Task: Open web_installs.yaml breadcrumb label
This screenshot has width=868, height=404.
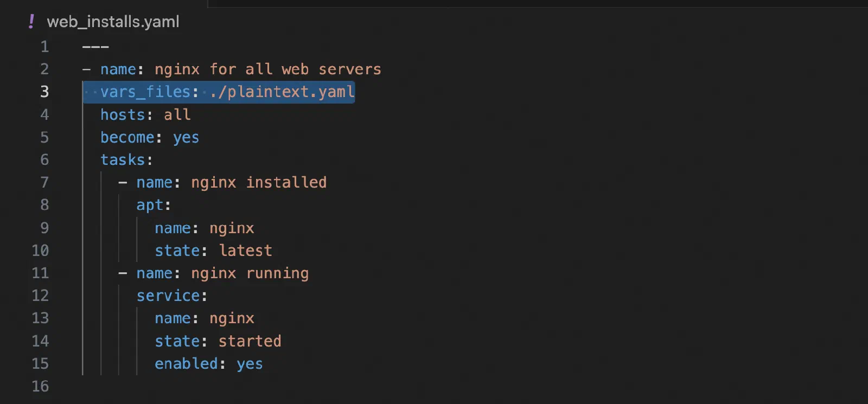Action: [113, 22]
